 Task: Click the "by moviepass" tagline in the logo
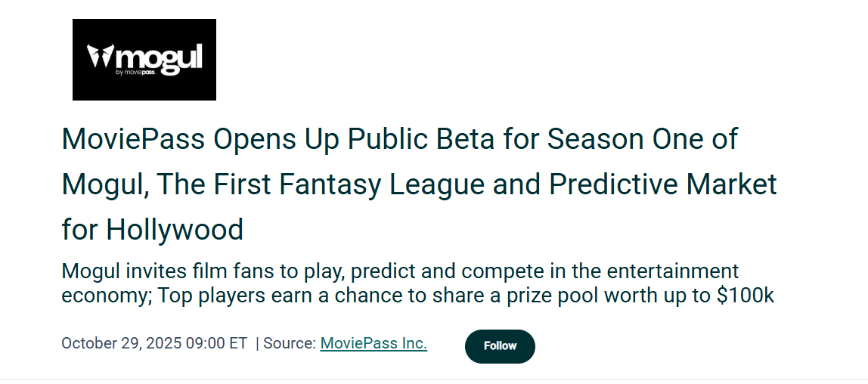pyautogui.click(x=136, y=73)
